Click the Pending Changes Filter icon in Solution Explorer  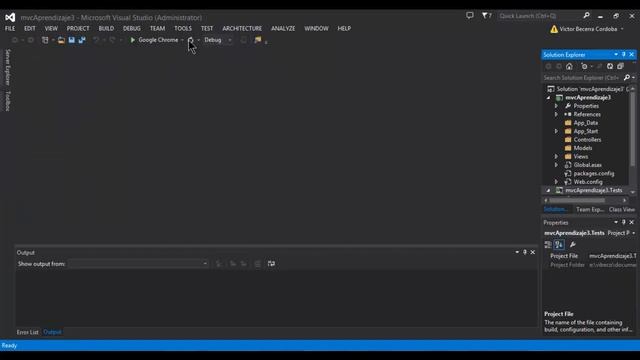coord(584,66)
